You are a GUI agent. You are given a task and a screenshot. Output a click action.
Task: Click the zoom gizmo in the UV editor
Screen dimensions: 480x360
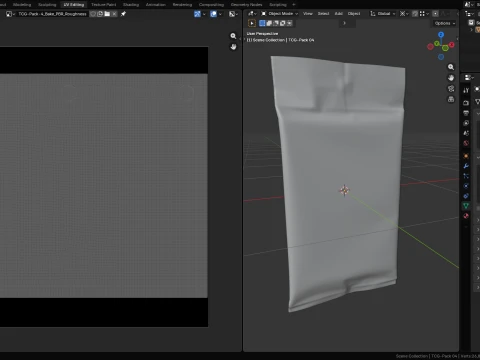pos(233,36)
